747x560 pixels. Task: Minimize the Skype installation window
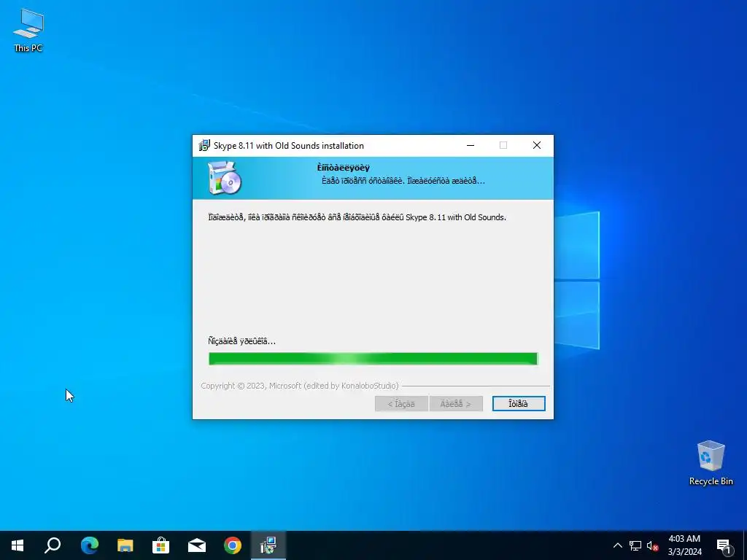coord(471,145)
